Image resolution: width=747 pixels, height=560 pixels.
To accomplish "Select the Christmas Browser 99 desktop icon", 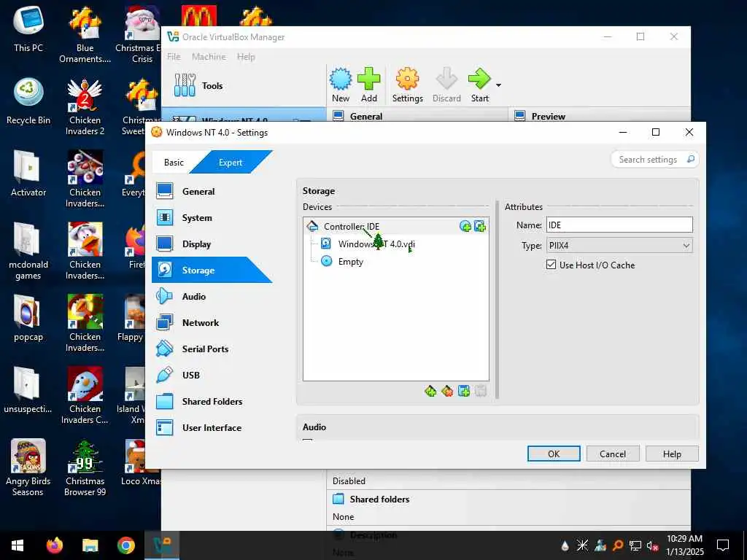I will click(x=85, y=467).
